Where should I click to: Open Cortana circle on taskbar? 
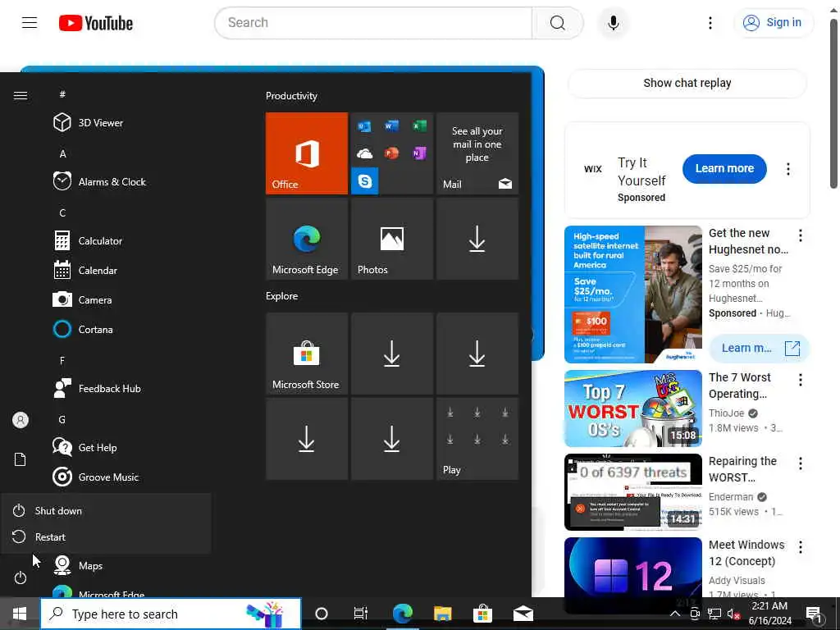click(322, 614)
